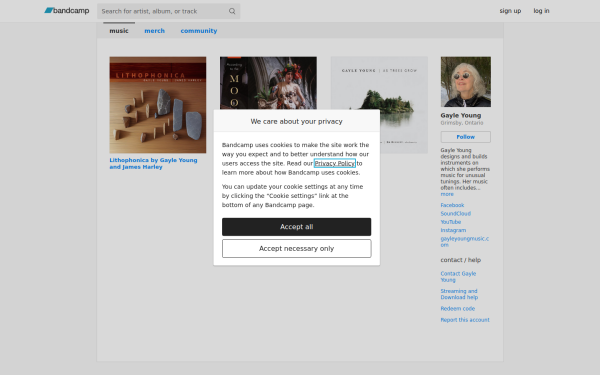Follow Gayle Young
Image resolution: width=600 pixels, height=375 pixels.
466,137
